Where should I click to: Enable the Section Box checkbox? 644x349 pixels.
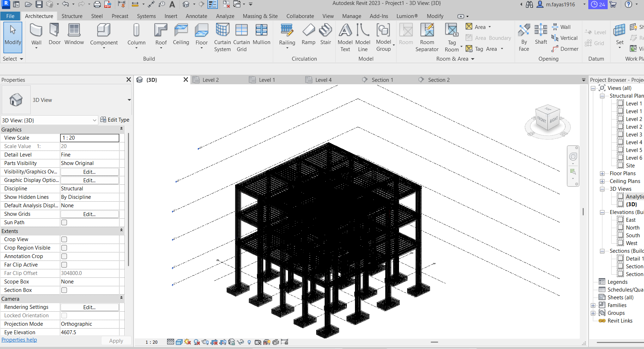tap(64, 290)
